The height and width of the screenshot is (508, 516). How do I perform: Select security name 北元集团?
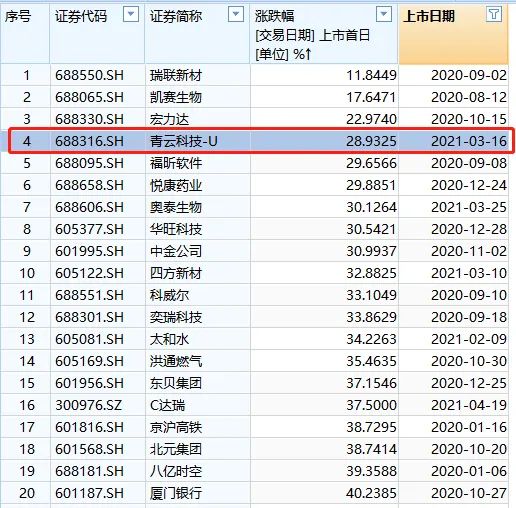click(176, 449)
